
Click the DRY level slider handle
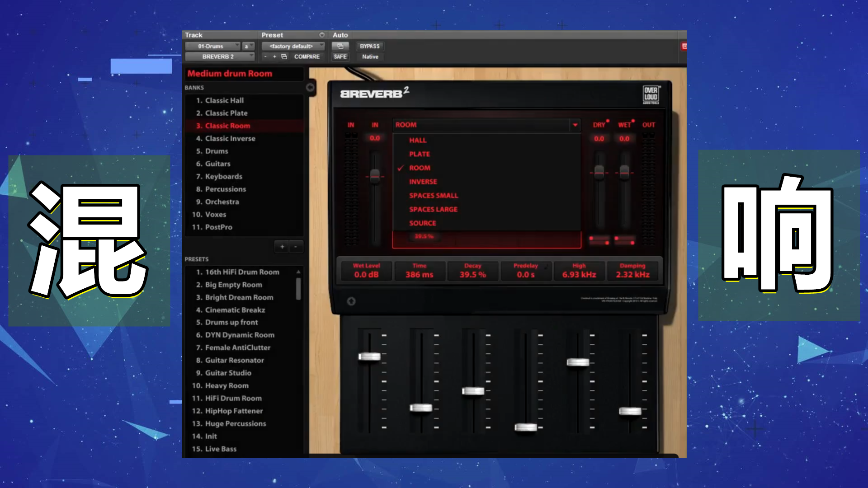tap(599, 172)
